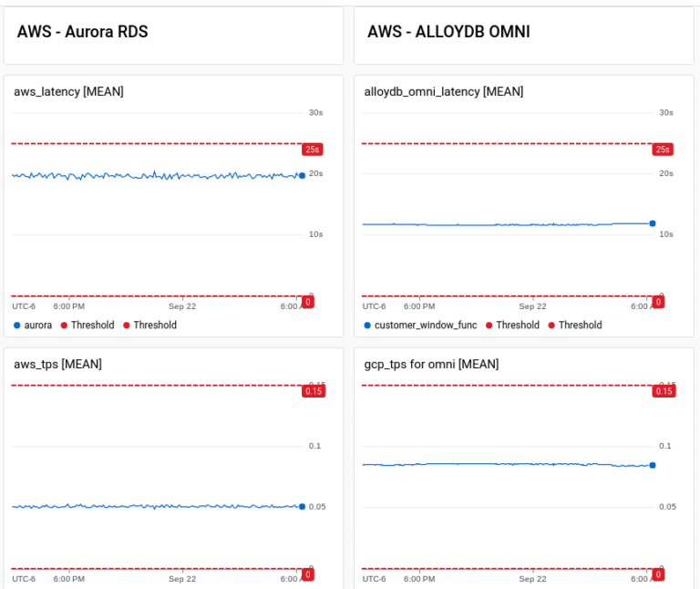Click the AWS - ALLOYDB OMNI heading
The width and height of the screenshot is (700, 589).
pyautogui.click(x=448, y=32)
